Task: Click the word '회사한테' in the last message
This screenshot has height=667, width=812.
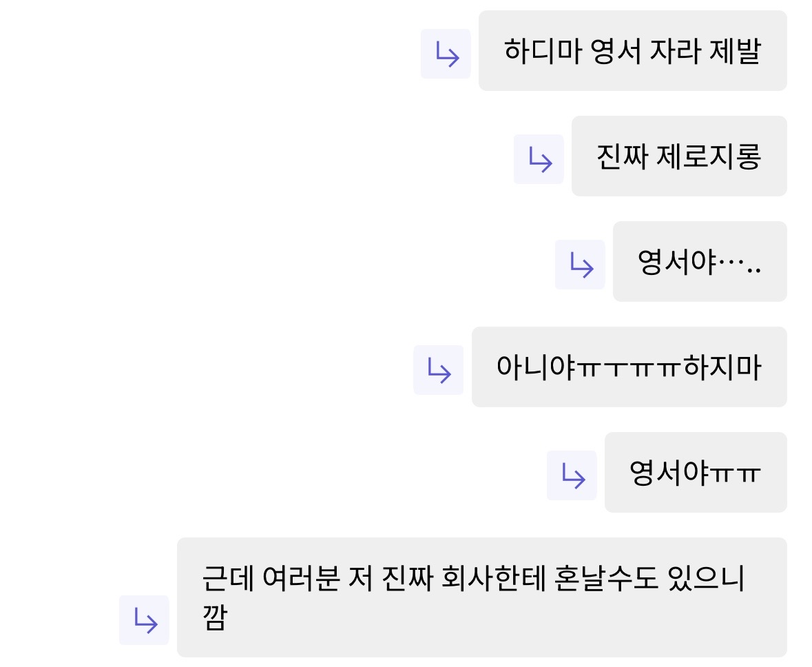Action: tap(490, 579)
